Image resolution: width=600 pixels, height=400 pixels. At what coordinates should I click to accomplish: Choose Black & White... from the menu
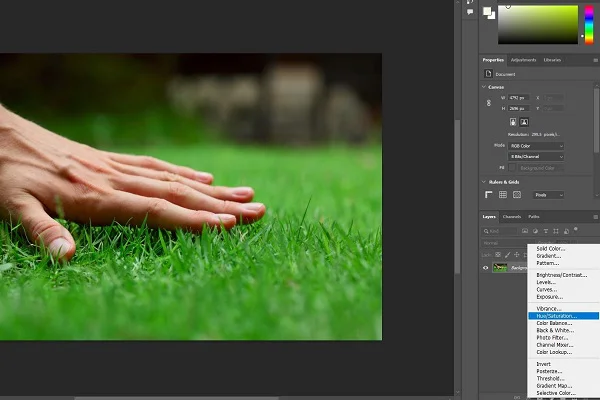(563, 330)
